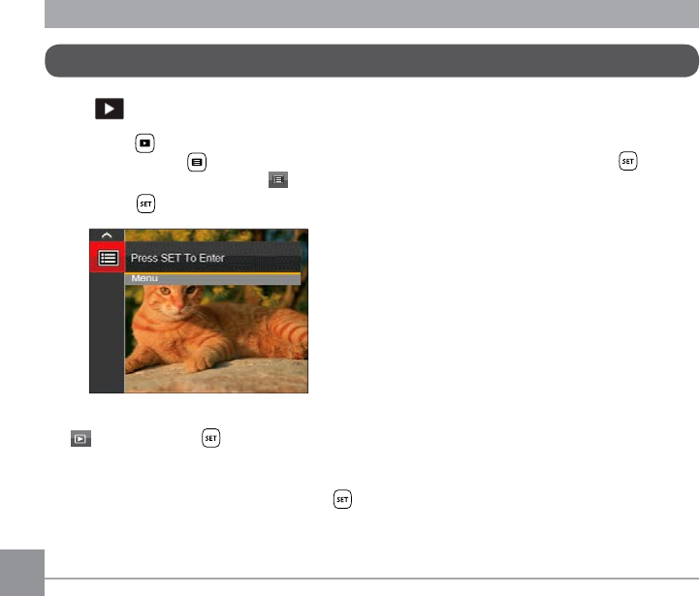Viewport: 700px width, 596px height.
Task: Click the large black playback mode icon
Action: (x=110, y=109)
